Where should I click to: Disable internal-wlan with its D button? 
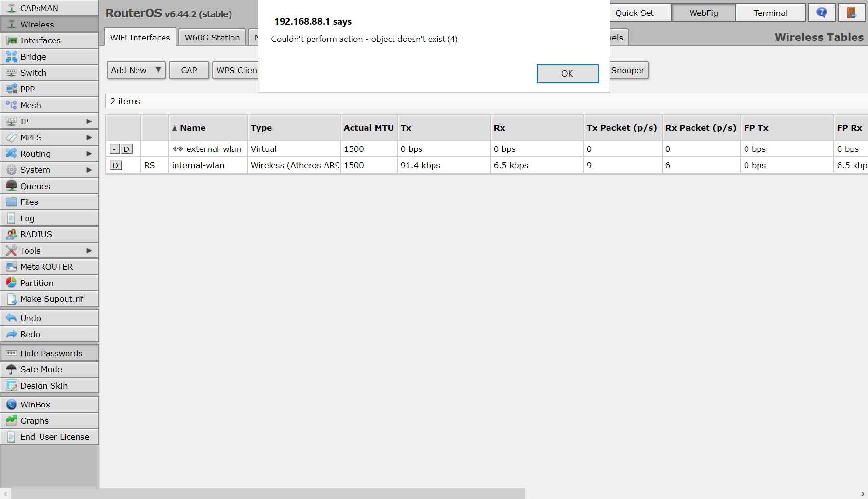click(116, 165)
